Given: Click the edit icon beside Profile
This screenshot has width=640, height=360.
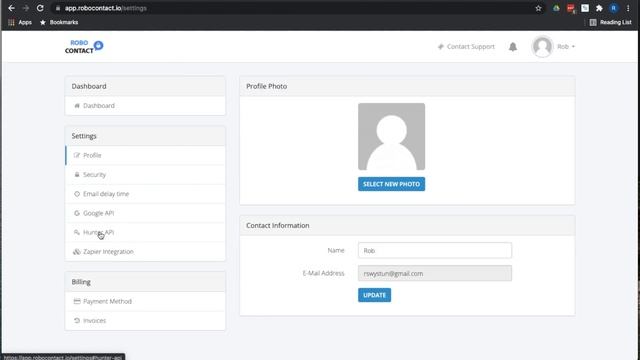Looking at the screenshot, I should 77,155.
